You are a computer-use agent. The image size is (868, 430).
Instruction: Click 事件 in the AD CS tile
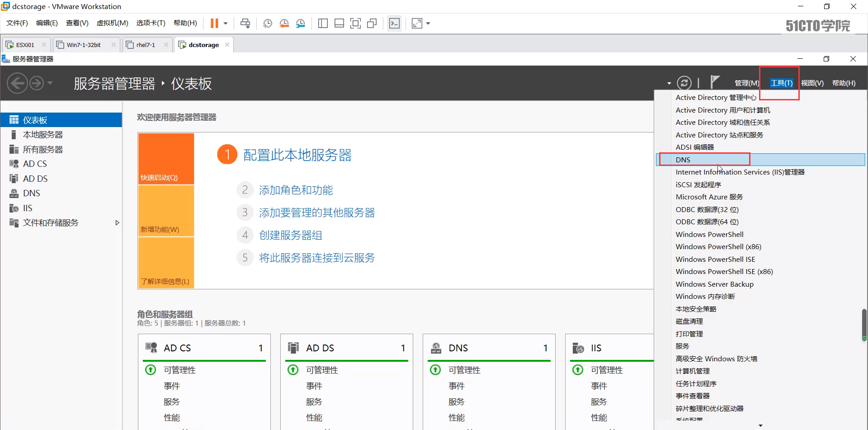(x=172, y=386)
